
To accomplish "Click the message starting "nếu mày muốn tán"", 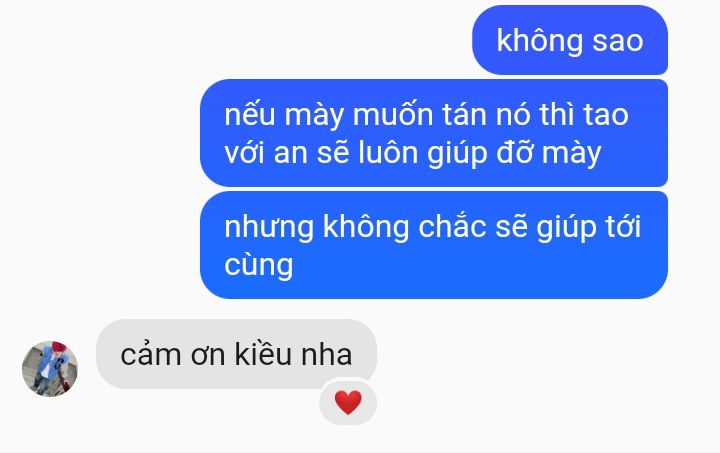I will coord(434,133).
